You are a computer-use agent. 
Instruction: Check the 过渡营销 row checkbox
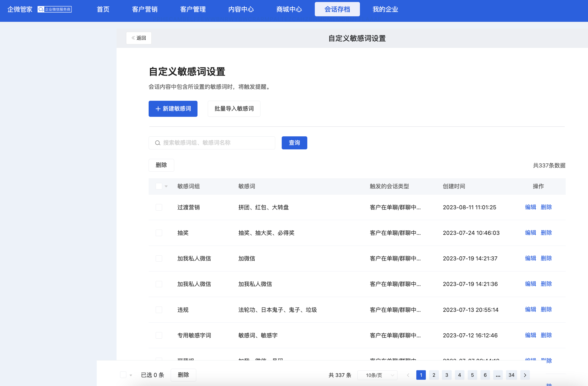pyautogui.click(x=159, y=207)
